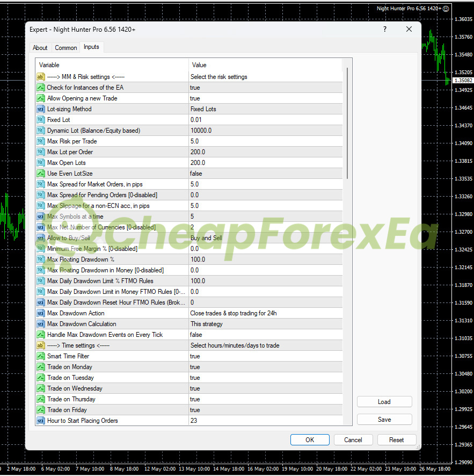Click the icon beside Time settings section row

(x=41, y=345)
